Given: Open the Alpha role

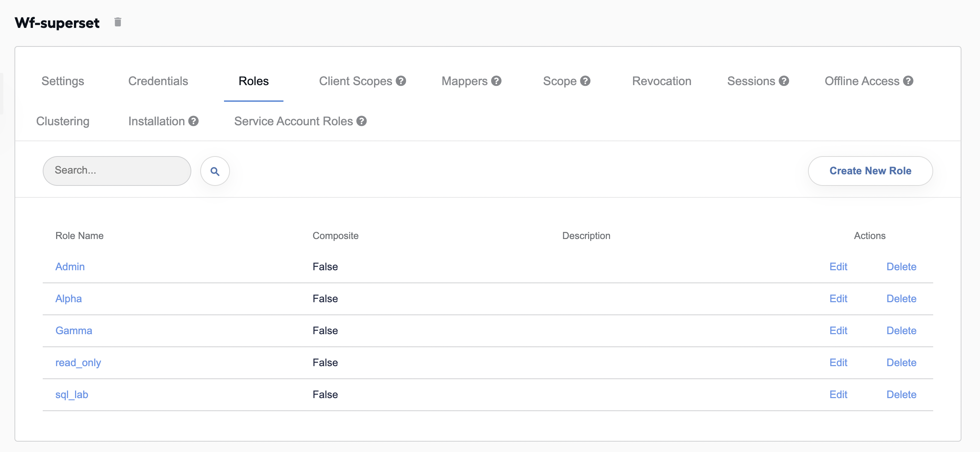Looking at the screenshot, I should click(x=68, y=298).
